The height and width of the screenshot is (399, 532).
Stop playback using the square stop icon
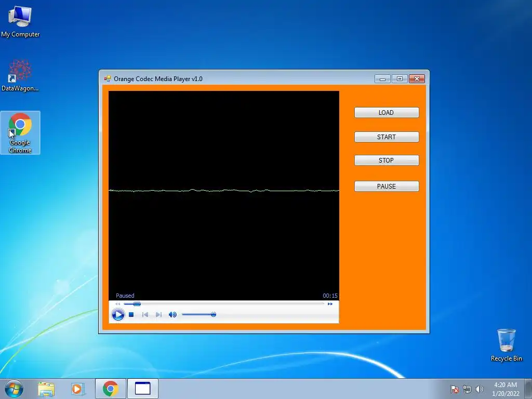131,314
